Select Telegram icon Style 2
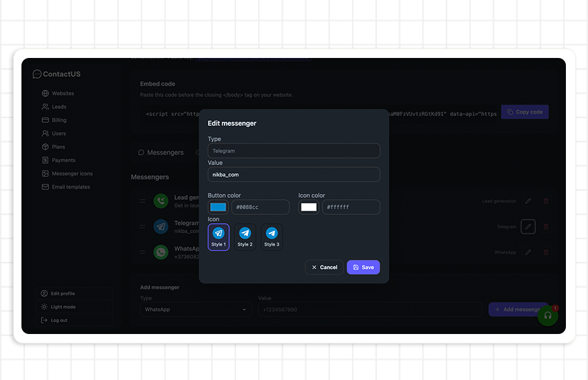 (245, 237)
